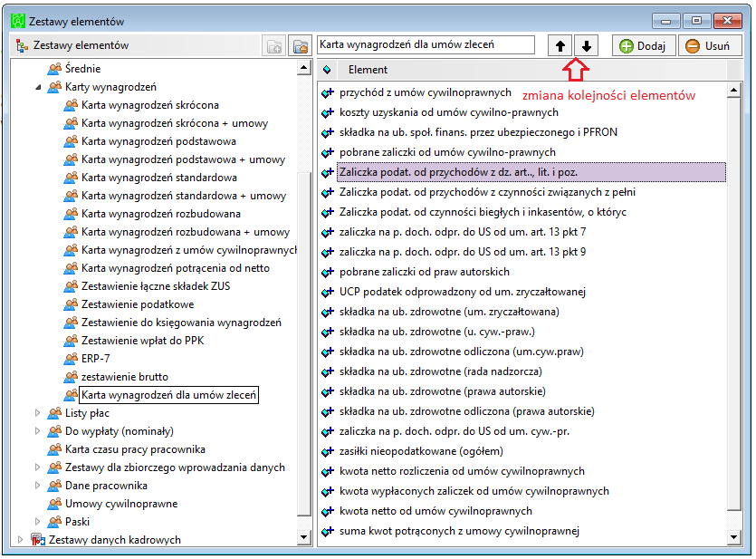Add a new element with Dodaj
The height and width of the screenshot is (559, 756).
pyautogui.click(x=643, y=46)
